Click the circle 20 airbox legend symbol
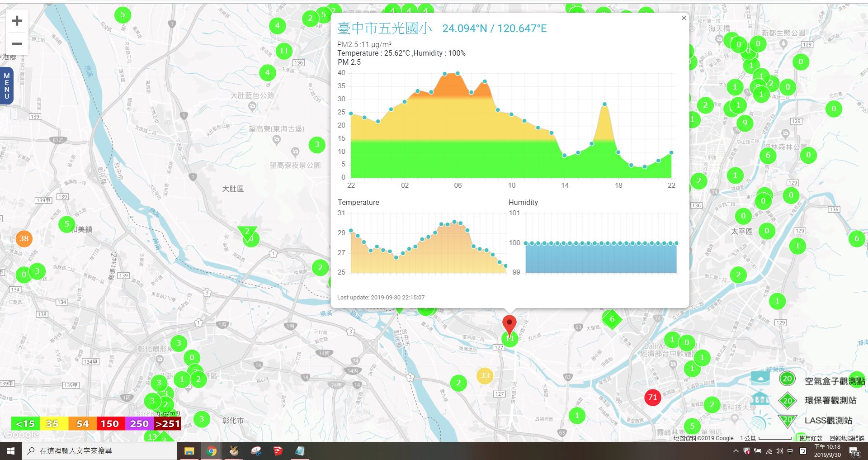 [x=787, y=379]
